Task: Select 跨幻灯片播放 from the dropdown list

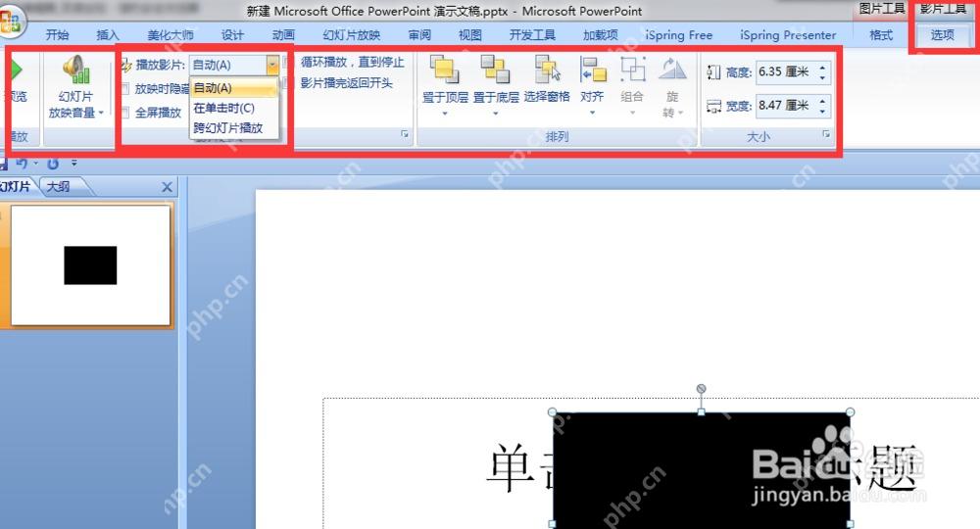Action: 234,128
